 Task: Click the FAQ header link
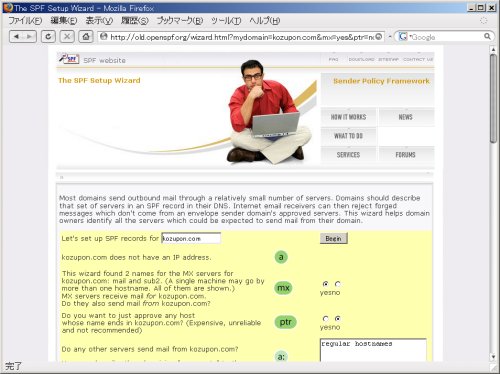333,59
